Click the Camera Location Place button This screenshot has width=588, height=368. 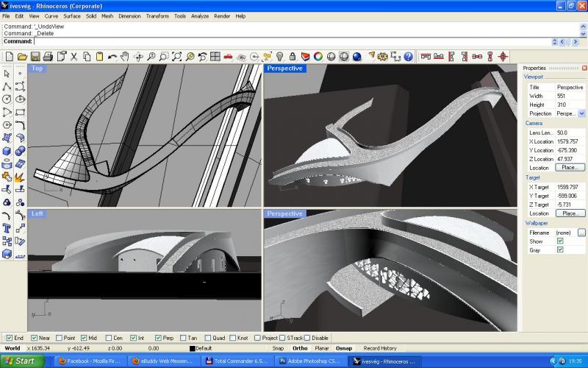570,168
